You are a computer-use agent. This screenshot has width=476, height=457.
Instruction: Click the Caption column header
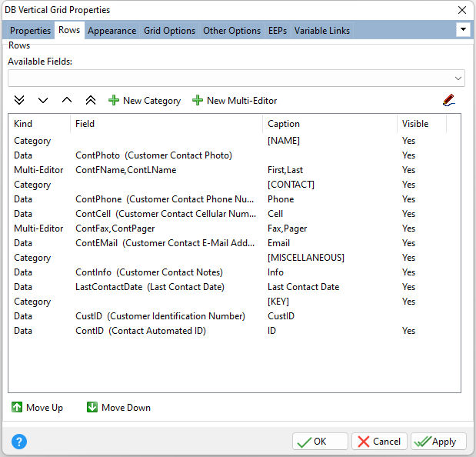330,124
